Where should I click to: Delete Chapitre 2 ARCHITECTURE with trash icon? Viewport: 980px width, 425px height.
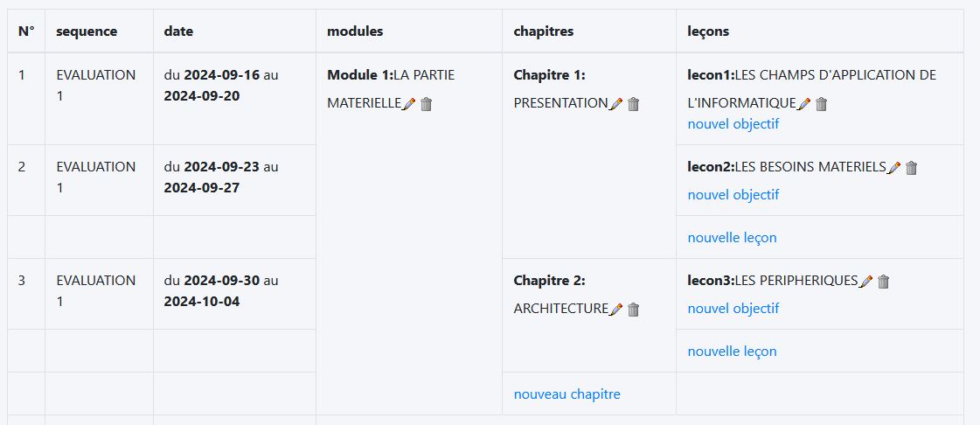tap(633, 310)
